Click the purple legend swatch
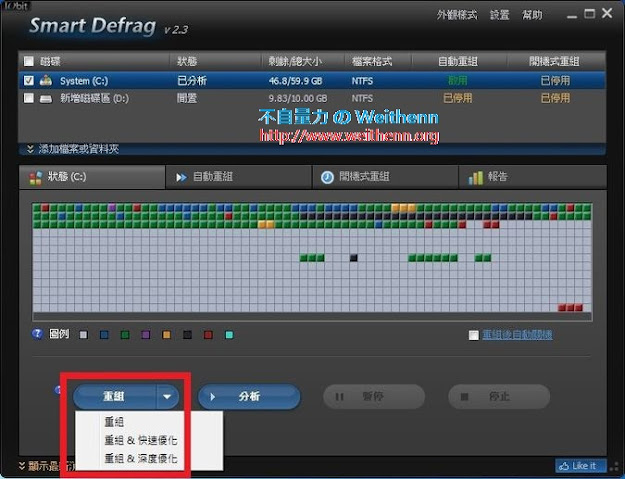The height and width of the screenshot is (479, 625). (145, 335)
